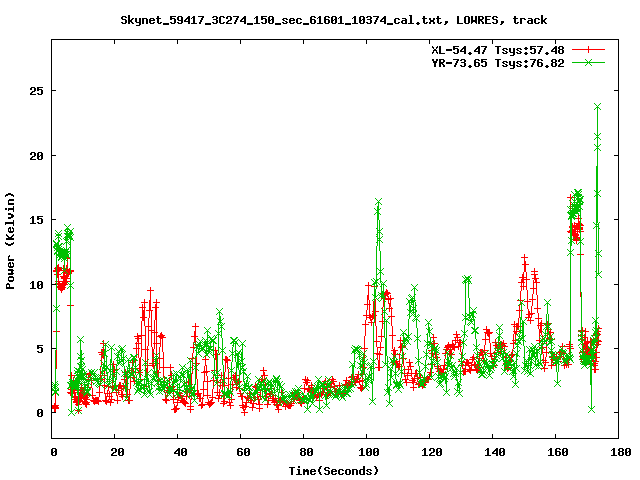Screen dimensions: 640x480
Task: Click the XL-54.47 Tsys:57.48 legend label
Action: point(498,50)
